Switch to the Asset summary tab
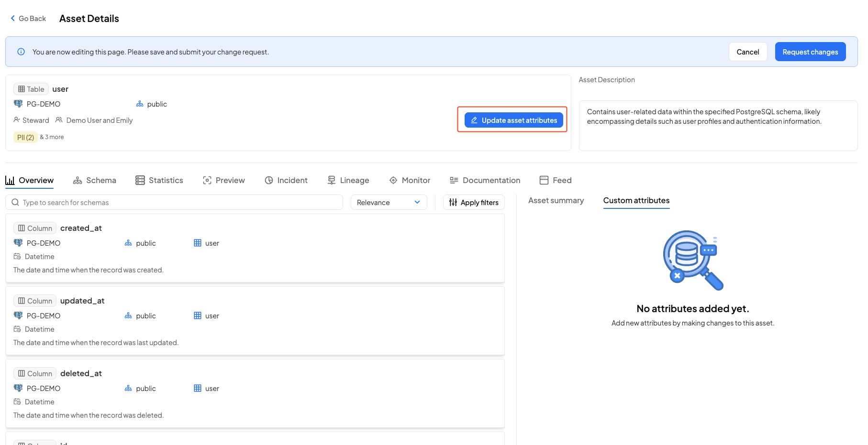 pyautogui.click(x=556, y=200)
